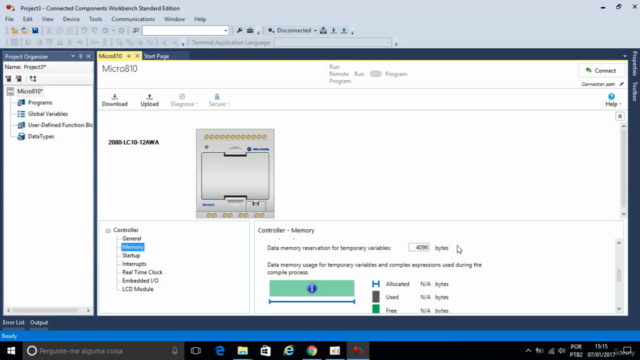
Task: Click the Micro810 controller image
Action: [235, 173]
